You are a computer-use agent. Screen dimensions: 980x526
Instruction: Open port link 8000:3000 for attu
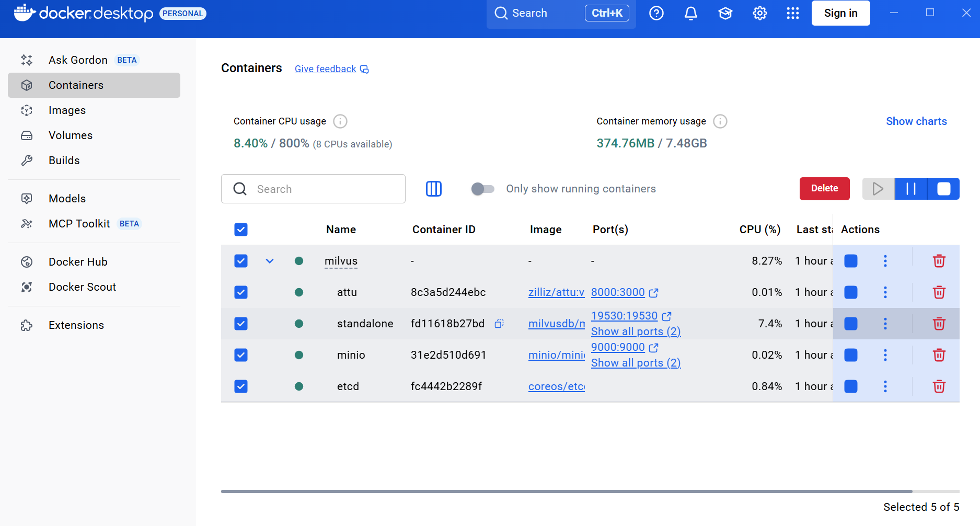click(x=618, y=292)
